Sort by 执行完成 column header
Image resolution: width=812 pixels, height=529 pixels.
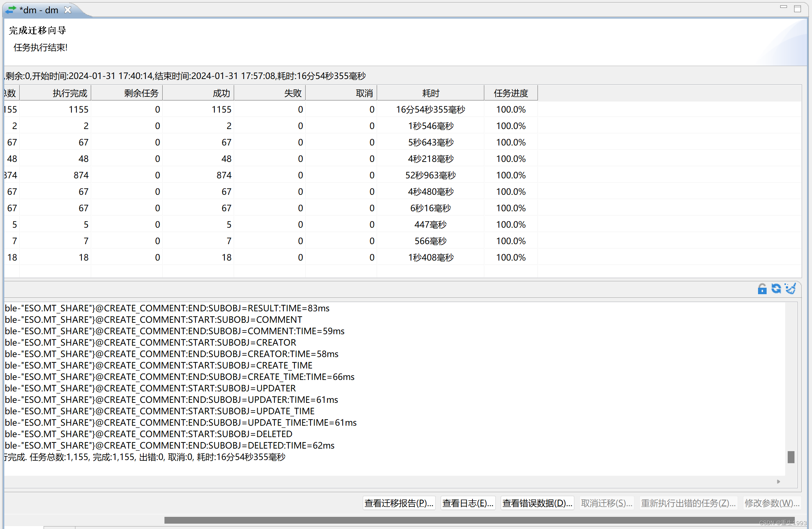pos(70,93)
